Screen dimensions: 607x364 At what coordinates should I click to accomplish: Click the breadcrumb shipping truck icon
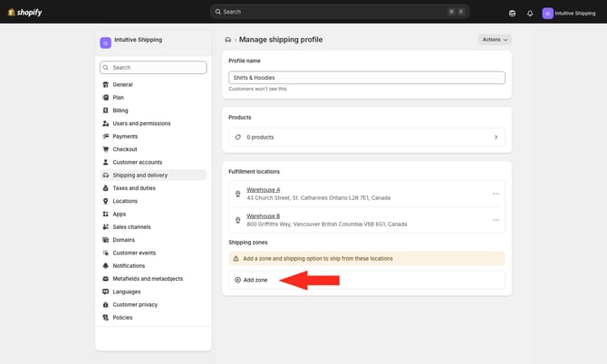point(227,40)
